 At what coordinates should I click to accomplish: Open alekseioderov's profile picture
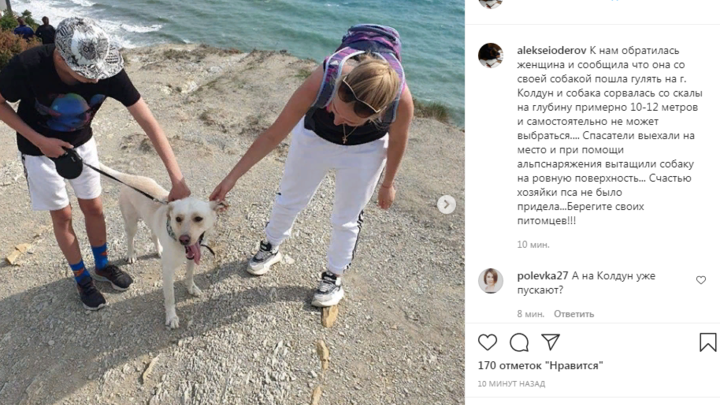click(x=490, y=55)
